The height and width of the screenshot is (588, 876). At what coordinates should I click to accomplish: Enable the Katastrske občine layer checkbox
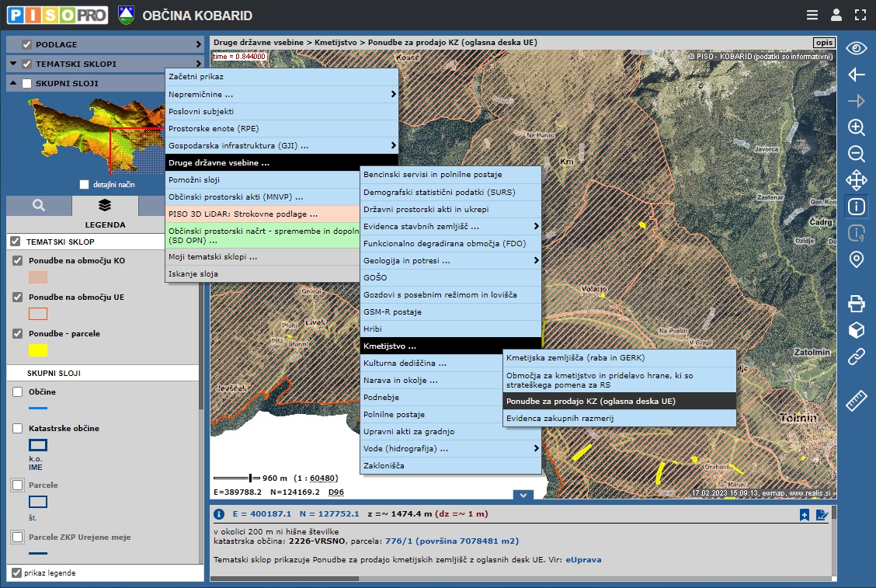point(18,428)
